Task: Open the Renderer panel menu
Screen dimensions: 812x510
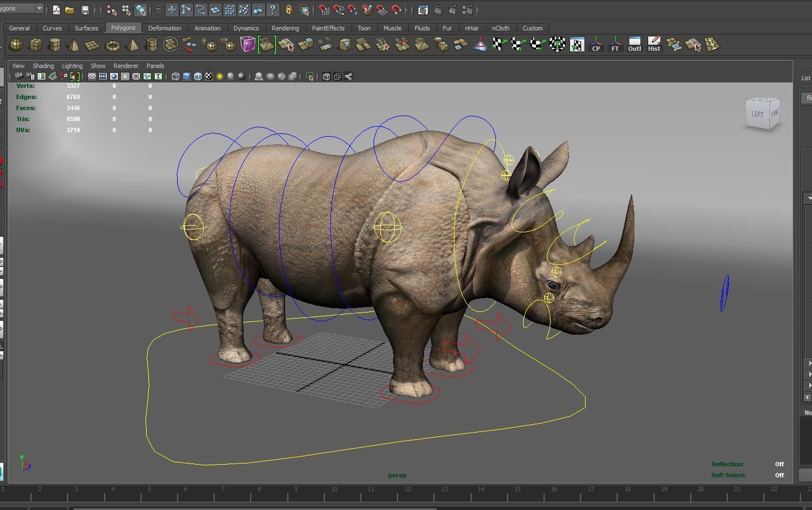Action: (x=126, y=66)
